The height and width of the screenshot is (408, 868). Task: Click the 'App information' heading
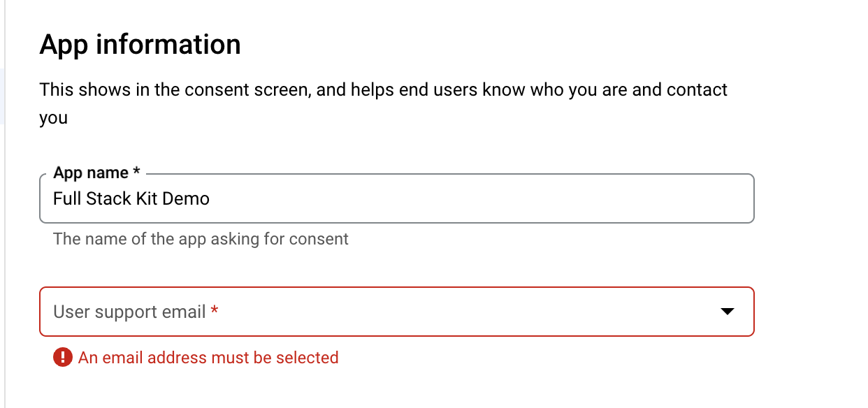(x=140, y=44)
